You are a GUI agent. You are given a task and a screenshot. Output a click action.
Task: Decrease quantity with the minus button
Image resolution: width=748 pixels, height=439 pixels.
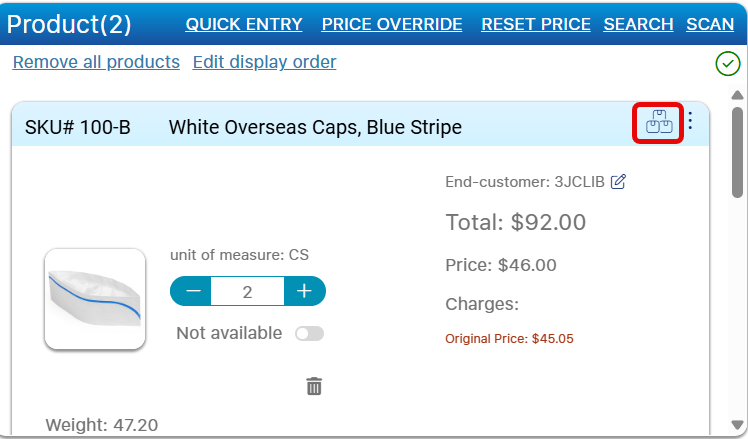[193, 291]
